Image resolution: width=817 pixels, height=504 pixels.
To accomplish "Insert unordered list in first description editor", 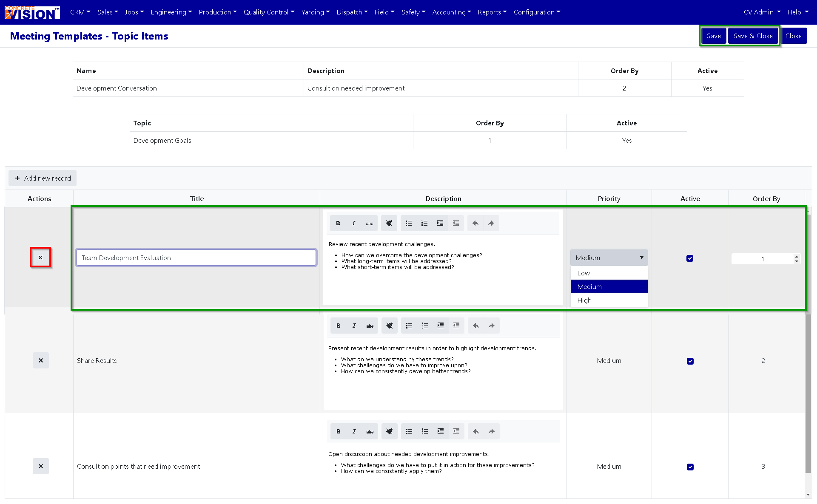I will click(x=408, y=223).
